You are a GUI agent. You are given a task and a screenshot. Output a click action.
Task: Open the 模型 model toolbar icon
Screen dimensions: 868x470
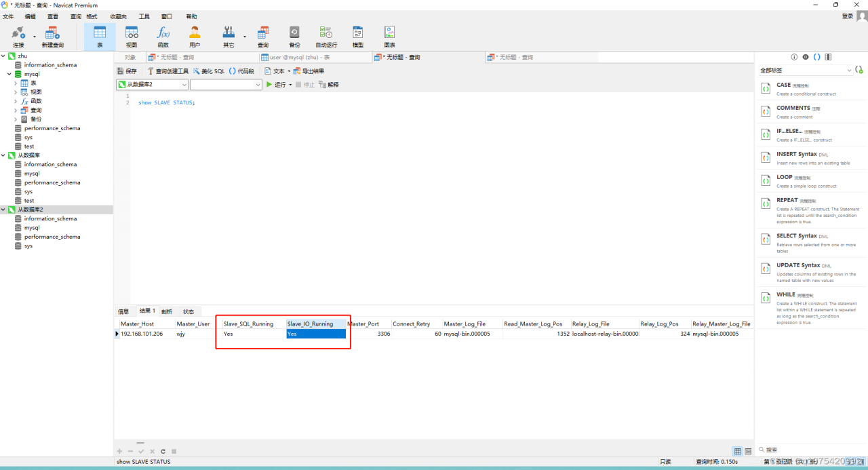point(357,36)
